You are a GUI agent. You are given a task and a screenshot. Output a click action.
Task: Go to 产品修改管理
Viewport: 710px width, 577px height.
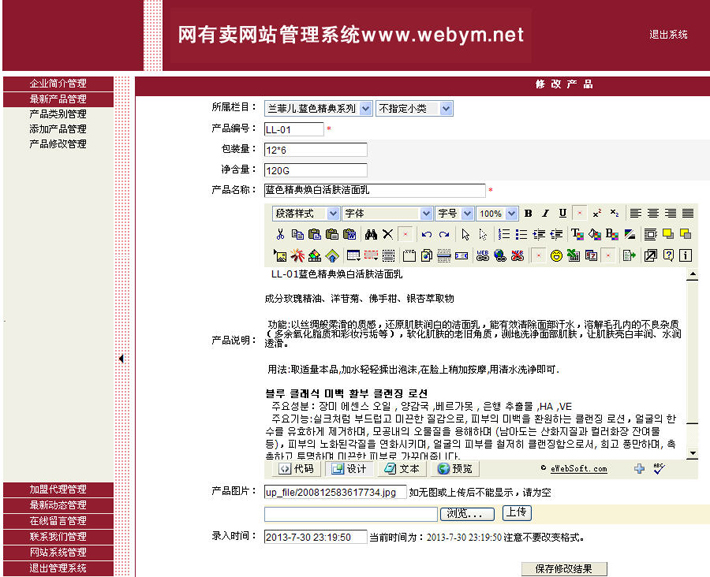coord(58,144)
